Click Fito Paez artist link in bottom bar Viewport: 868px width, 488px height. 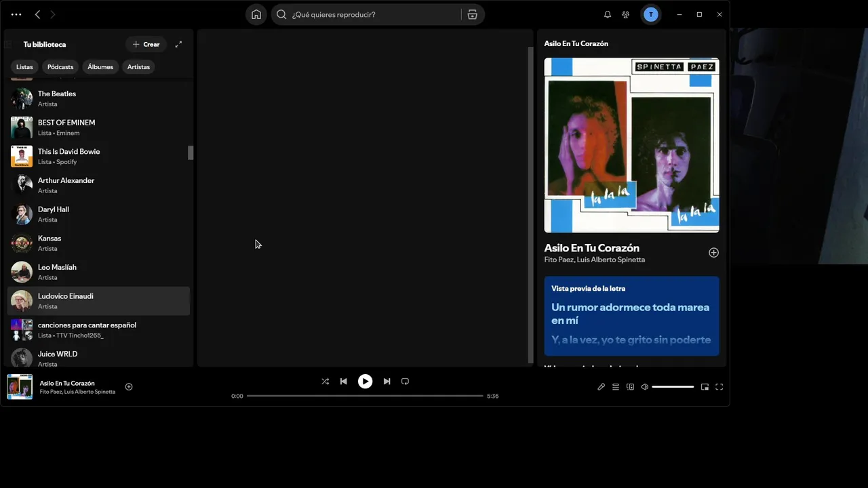tap(51, 392)
